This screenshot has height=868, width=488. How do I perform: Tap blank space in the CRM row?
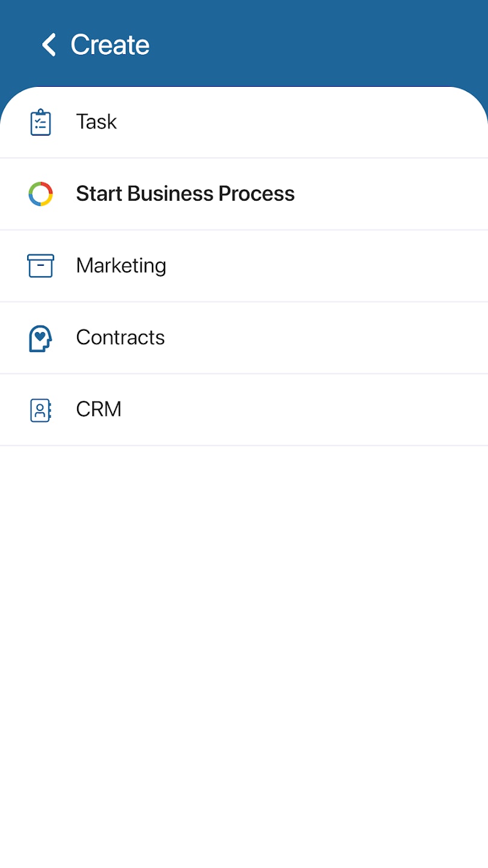331,409
